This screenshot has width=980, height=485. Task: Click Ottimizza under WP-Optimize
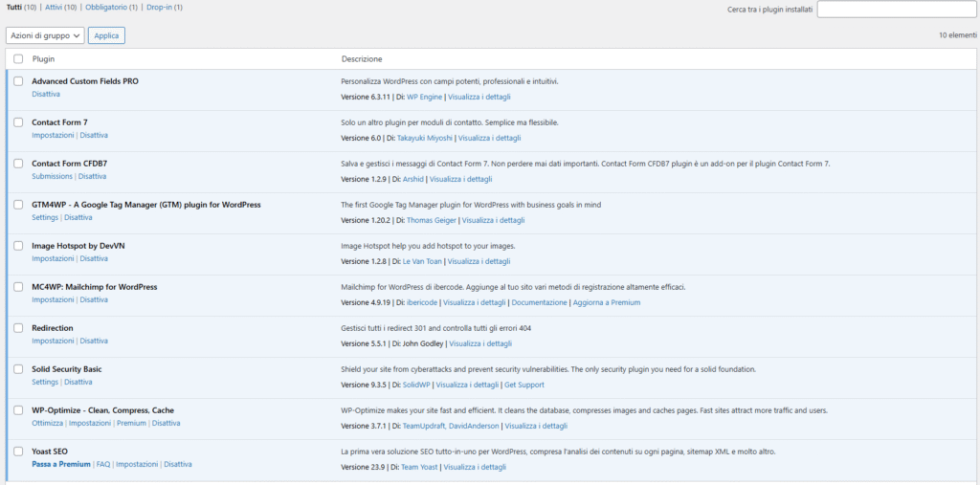coord(47,424)
